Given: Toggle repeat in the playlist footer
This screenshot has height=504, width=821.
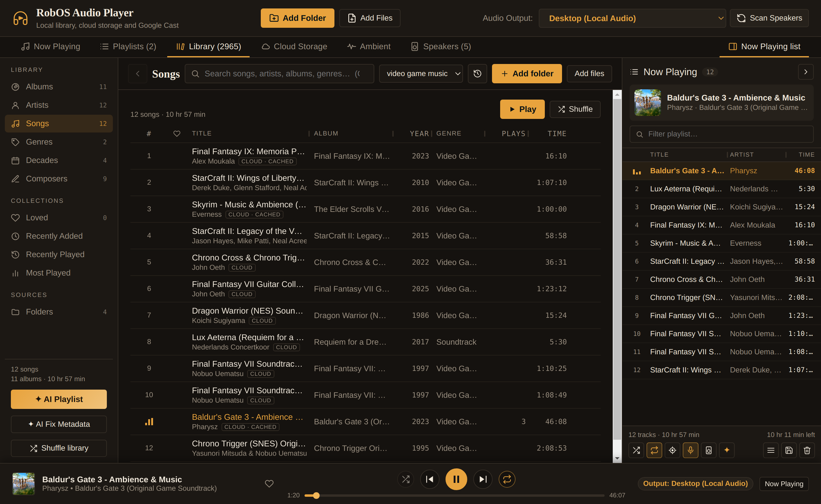Looking at the screenshot, I should (x=654, y=450).
